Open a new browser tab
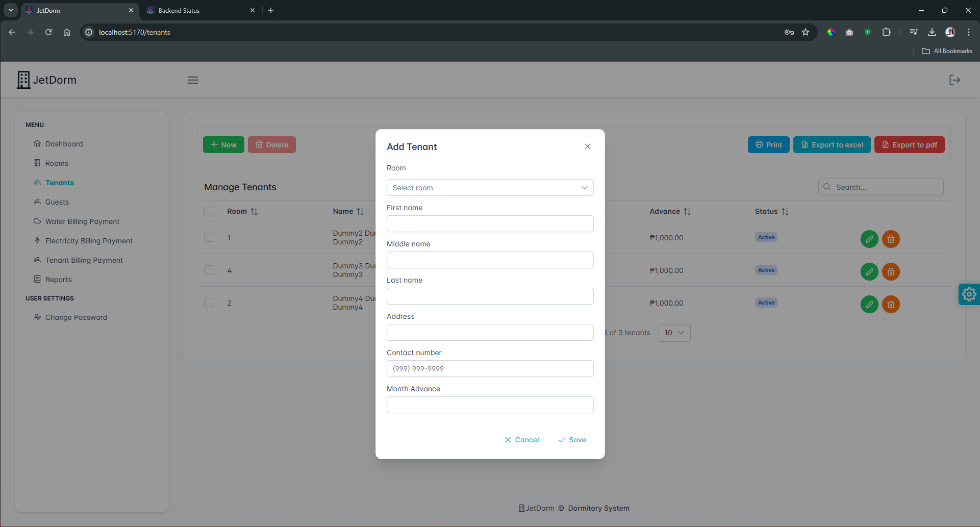980x527 pixels. click(271, 10)
